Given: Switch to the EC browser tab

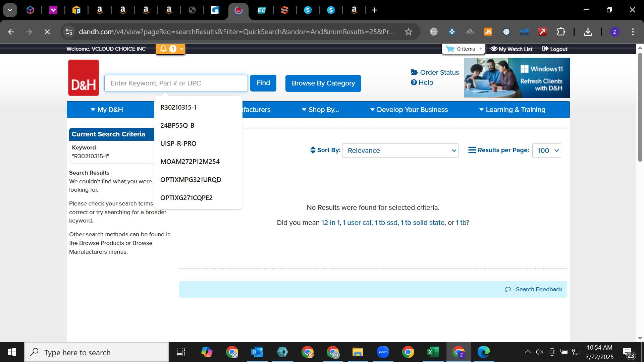Looking at the screenshot, I should [262, 10].
